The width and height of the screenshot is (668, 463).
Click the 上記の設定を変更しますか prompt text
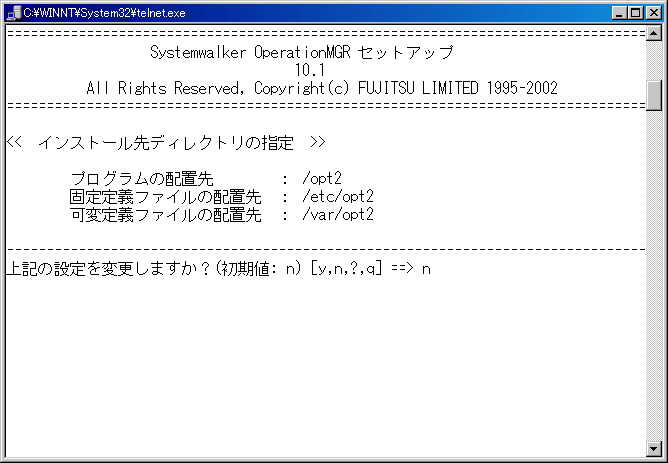pyautogui.click(x=109, y=269)
